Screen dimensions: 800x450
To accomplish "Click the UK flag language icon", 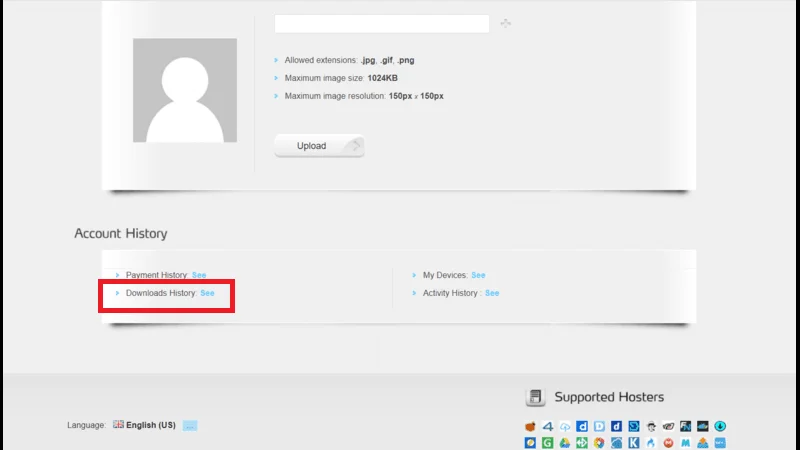I will pos(118,425).
